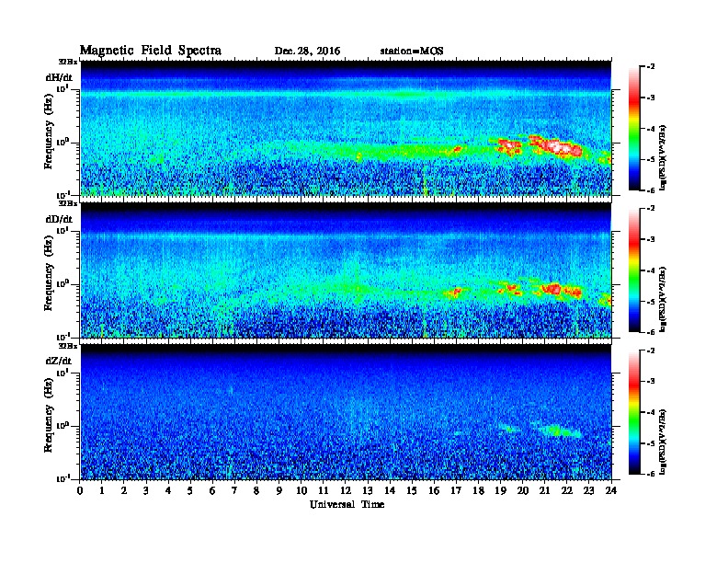
Task: Click the "-5" tick on the dD/dt color bar
Action: coord(651,301)
